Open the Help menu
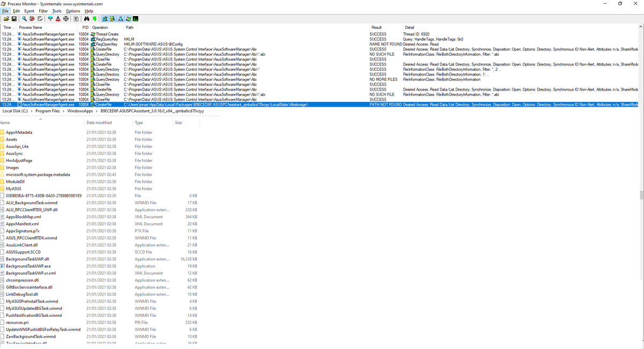Viewport: 644px width, 349px height. tap(89, 11)
